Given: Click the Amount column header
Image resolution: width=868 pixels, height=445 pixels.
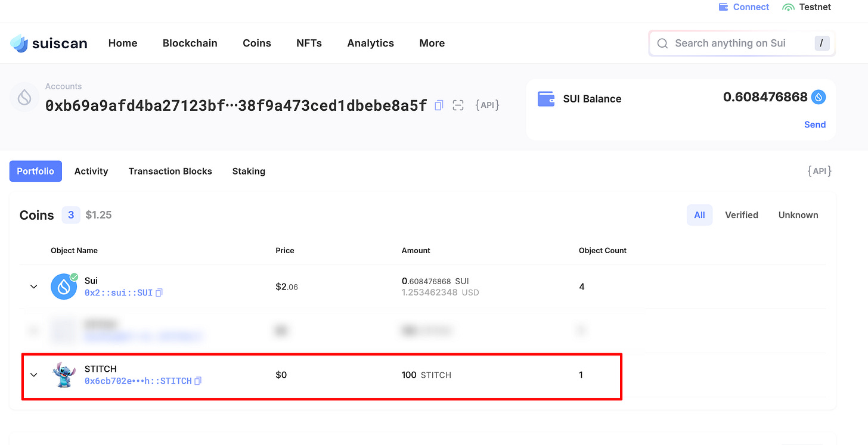Looking at the screenshot, I should 416,250.
